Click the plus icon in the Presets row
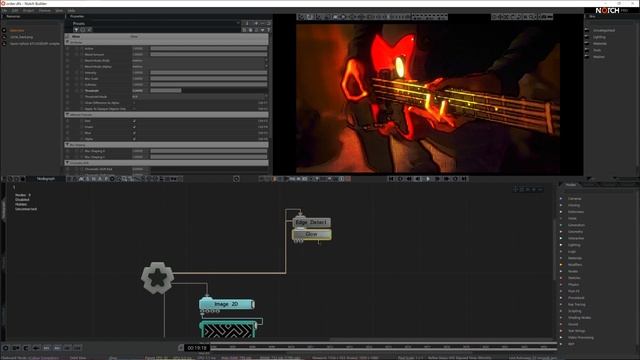The image size is (640, 360). coord(256,24)
